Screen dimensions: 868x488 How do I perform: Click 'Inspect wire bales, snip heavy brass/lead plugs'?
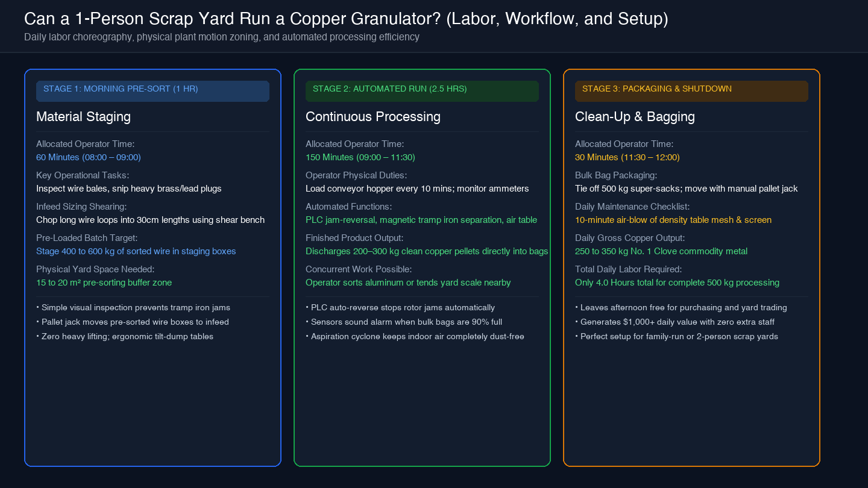129,189
